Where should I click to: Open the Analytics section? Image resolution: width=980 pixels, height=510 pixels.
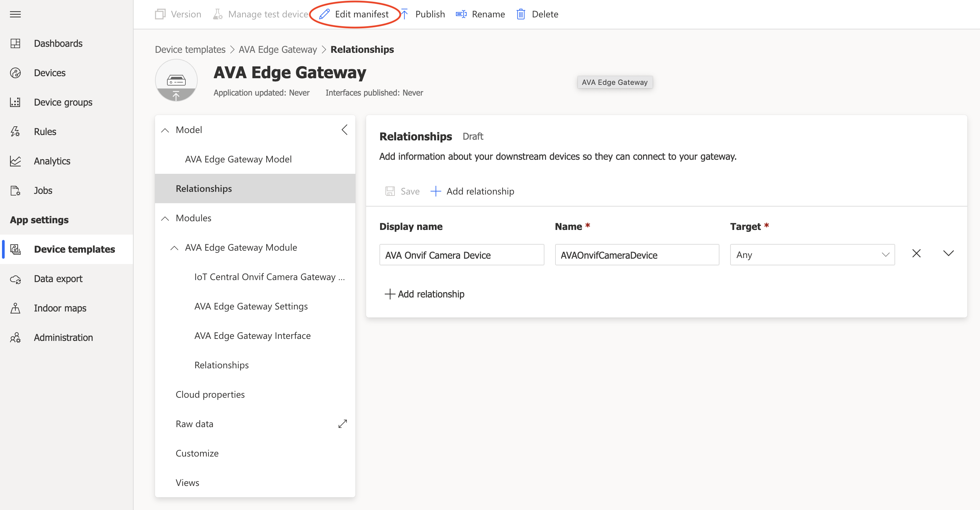pos(52,161)
